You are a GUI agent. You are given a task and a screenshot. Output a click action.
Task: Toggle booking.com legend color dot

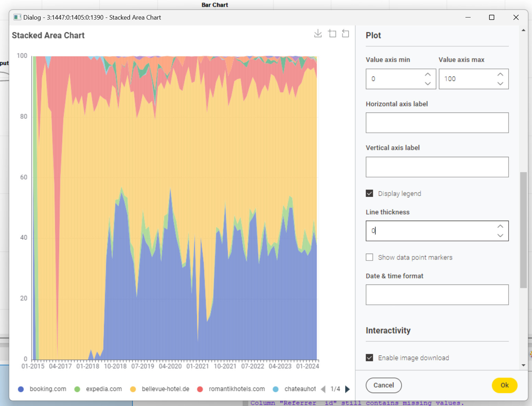click(21, 389)
